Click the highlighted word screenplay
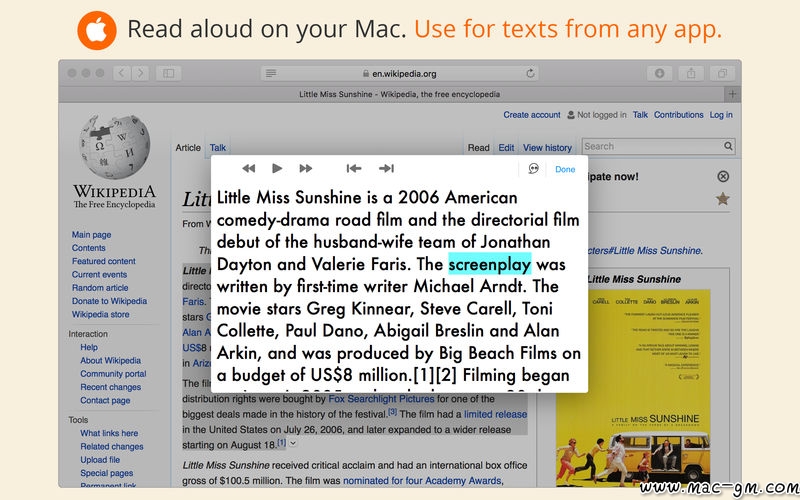Image resolution: width=800 pixels, height=500 pixels. coord(490,264)
